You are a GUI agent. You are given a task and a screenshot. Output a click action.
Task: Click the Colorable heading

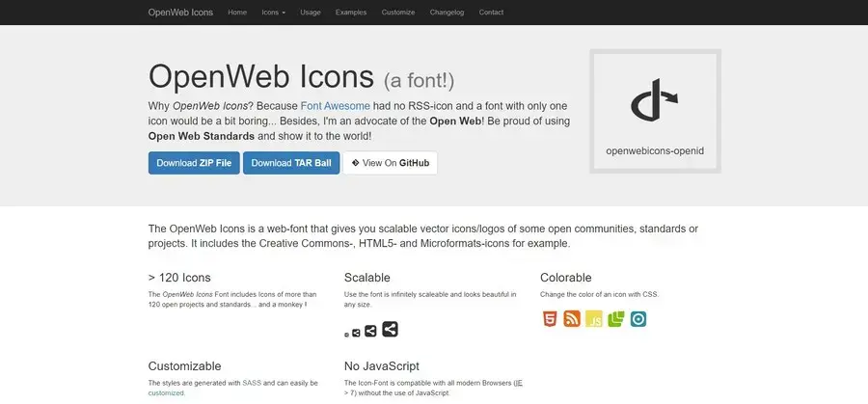coord(566,278)
